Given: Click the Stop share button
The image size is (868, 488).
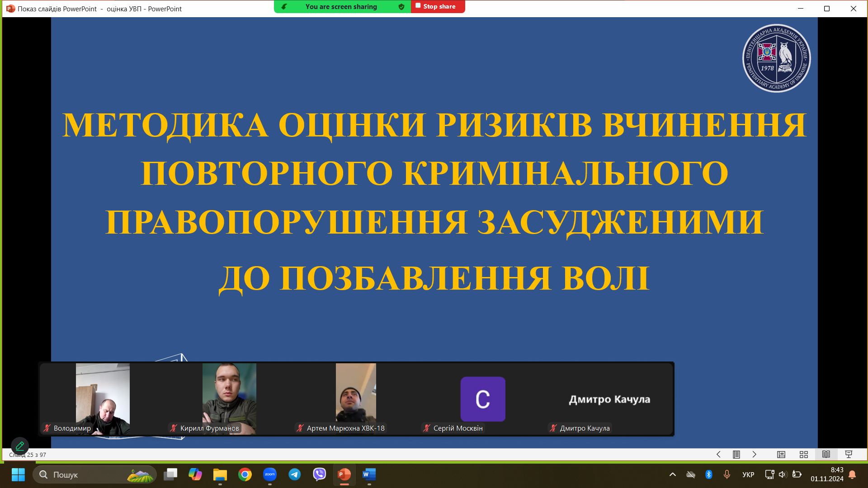Looking at the screenshot, I should coord(437,7).
